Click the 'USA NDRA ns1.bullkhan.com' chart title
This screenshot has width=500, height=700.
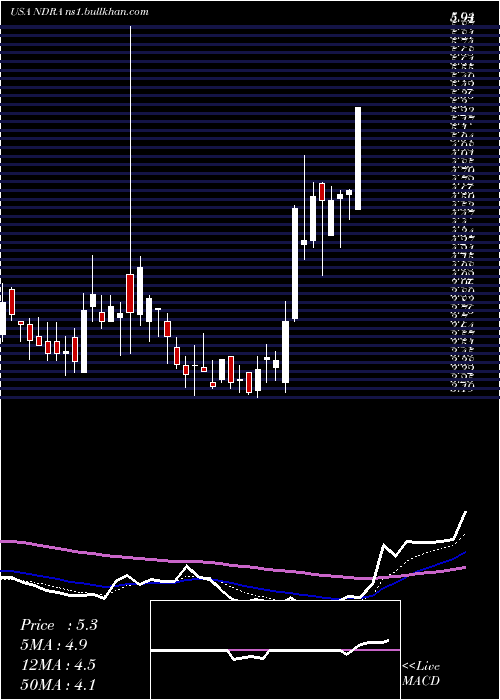tap(79, 12)
